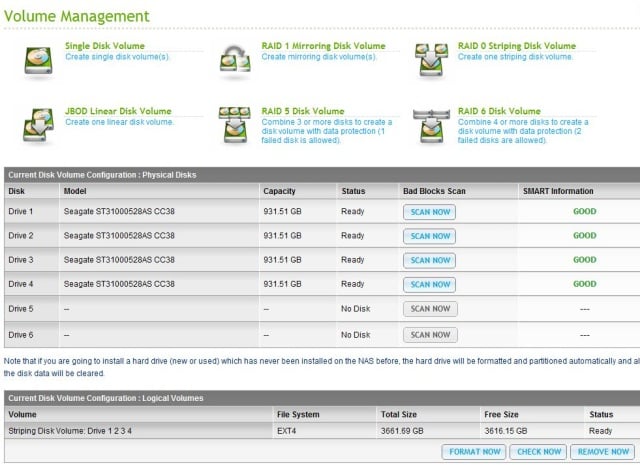The height and width of the screenshot is (465, 640).
Task: Click Drive 5 'No Disk' status
Action: tap(356, 309)
